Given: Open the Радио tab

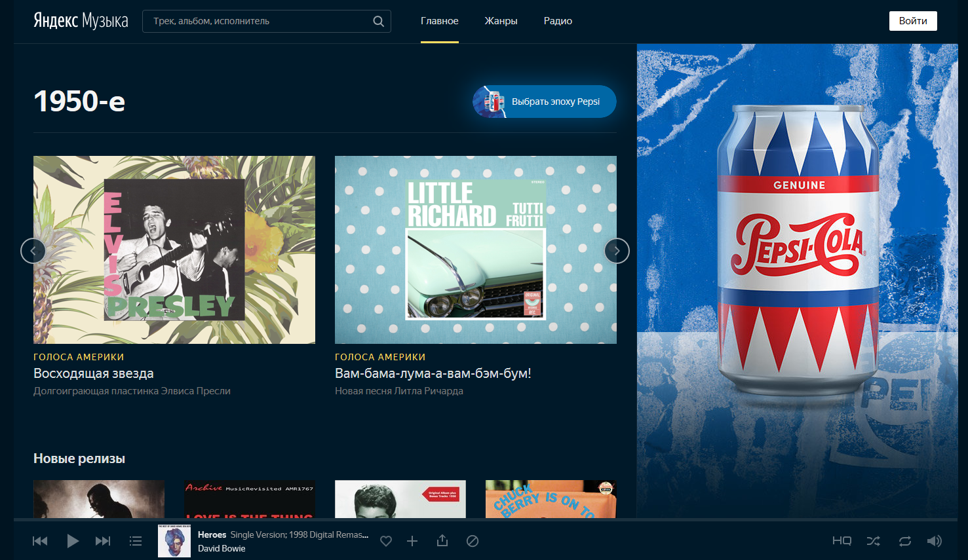Looking at the screenshot, I should 558,21.
